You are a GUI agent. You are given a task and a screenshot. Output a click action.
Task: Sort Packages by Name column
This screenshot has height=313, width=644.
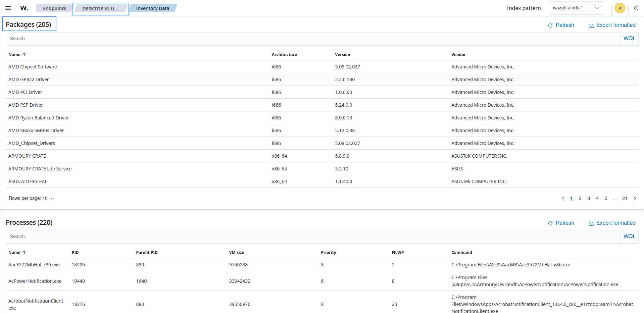[x=17, y=54]
